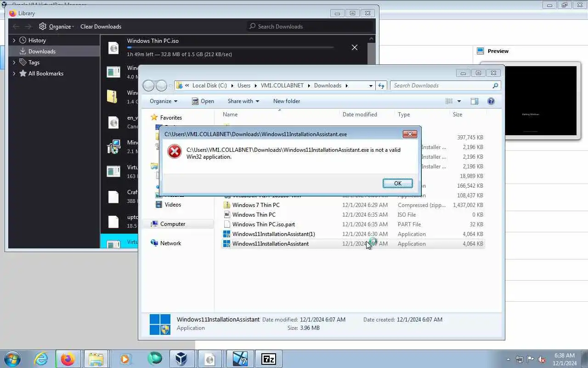The height and width of the screenshot is (368, 588).
Task: Click the Explorer forward navigation button
Action: (161, 86)
